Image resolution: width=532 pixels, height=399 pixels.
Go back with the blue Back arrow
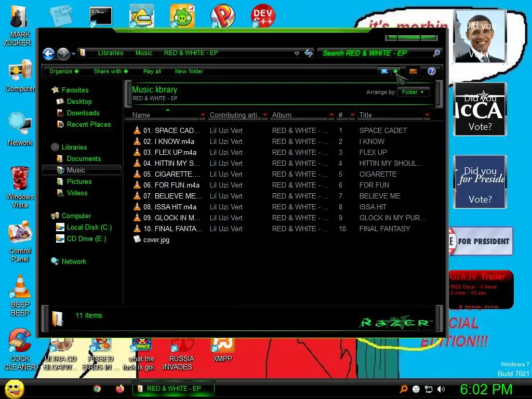48,54
